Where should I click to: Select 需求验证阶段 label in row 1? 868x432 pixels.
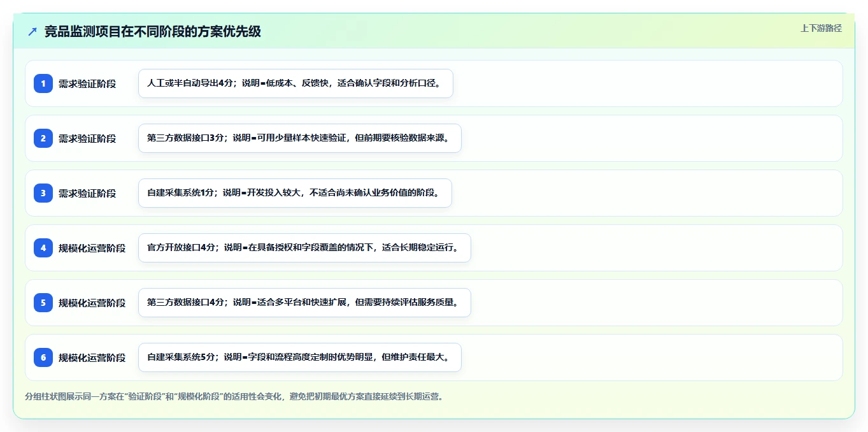[87, 83]
